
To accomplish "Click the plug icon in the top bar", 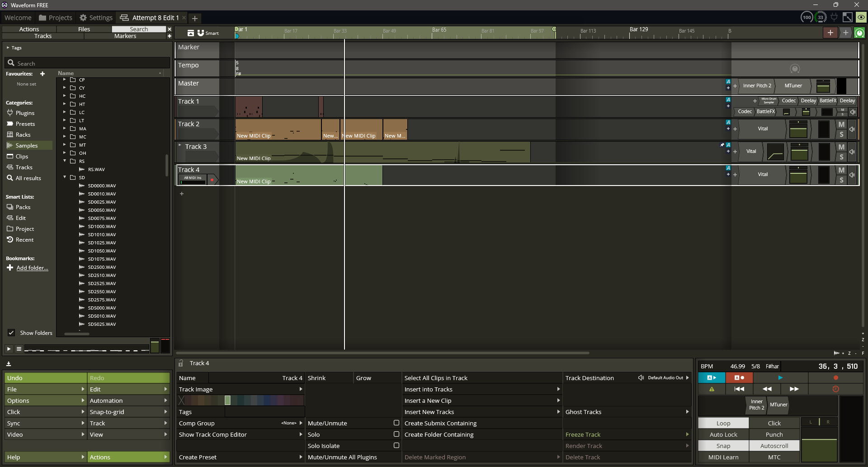I will [834, 17].
